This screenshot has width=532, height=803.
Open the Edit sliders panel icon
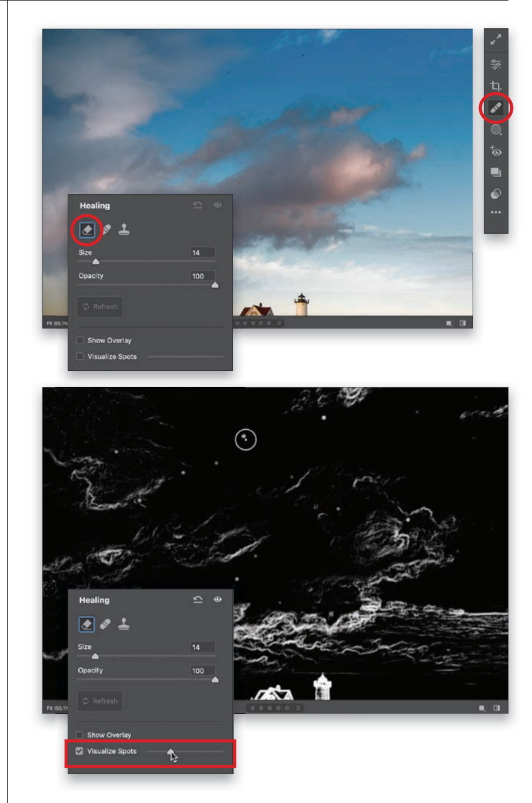point(496,64)
